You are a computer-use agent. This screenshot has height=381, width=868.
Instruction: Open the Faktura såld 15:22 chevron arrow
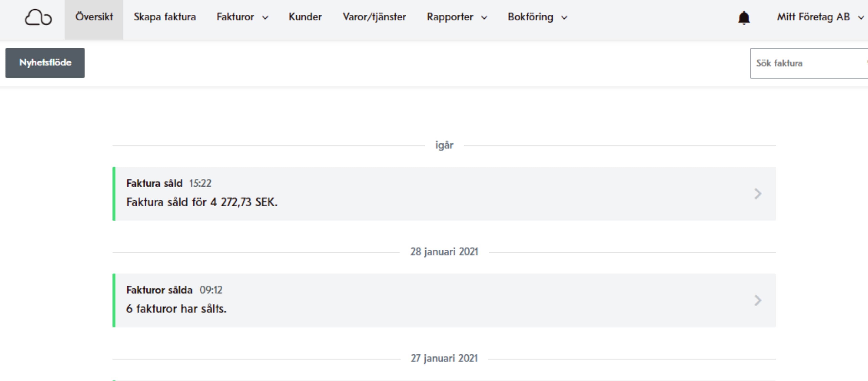(x=758, y=194)
